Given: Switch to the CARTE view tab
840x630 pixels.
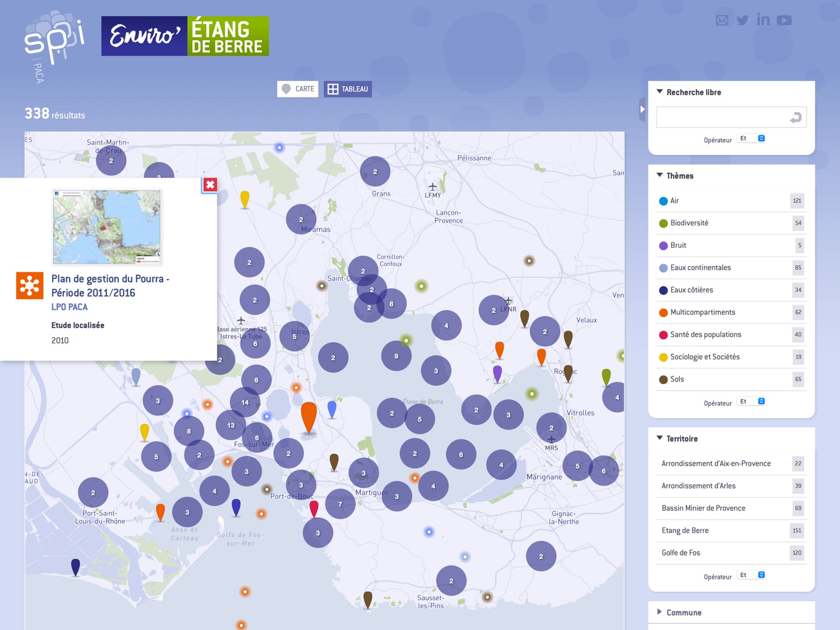Looking at the screenshot, I should coord(298,89).
